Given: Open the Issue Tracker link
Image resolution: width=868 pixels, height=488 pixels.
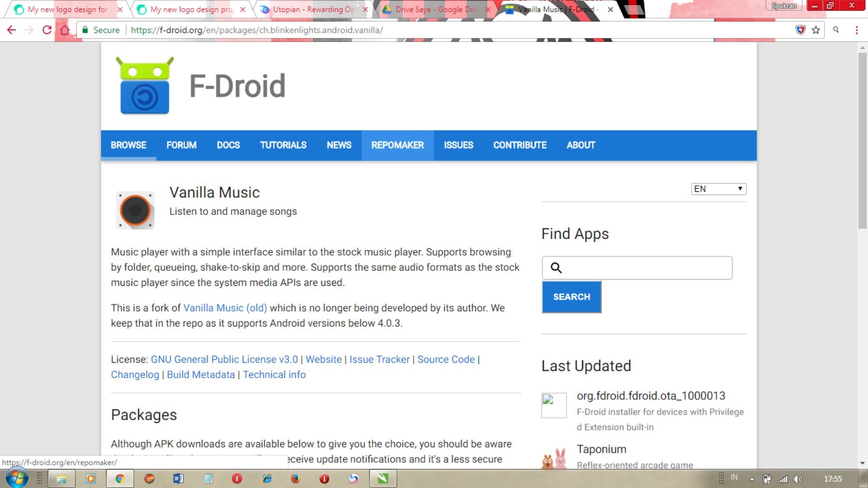Looking at the screenshot, I should point(379,360).
